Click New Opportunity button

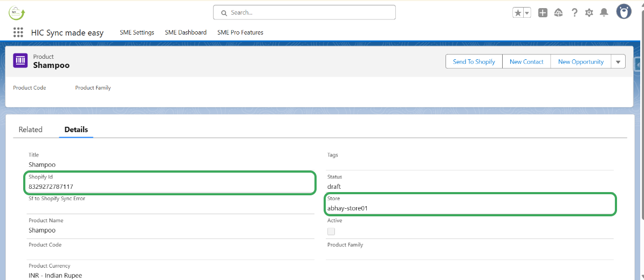[580, 62]
